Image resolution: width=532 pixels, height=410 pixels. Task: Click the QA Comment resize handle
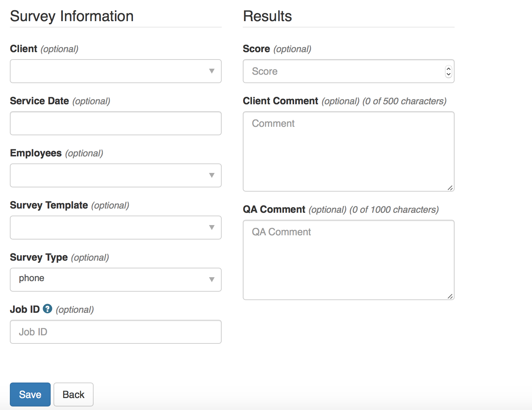[450, 296]
